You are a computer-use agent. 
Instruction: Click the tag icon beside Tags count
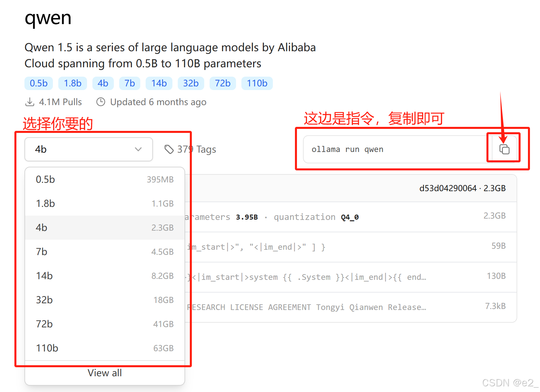pos(169,149)
